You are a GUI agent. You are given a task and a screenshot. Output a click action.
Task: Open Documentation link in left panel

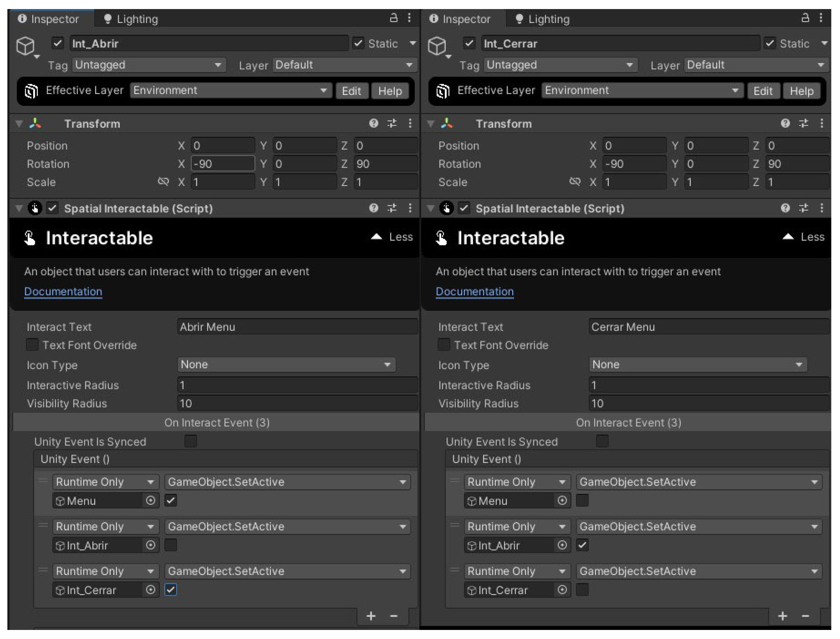[63, 291]
